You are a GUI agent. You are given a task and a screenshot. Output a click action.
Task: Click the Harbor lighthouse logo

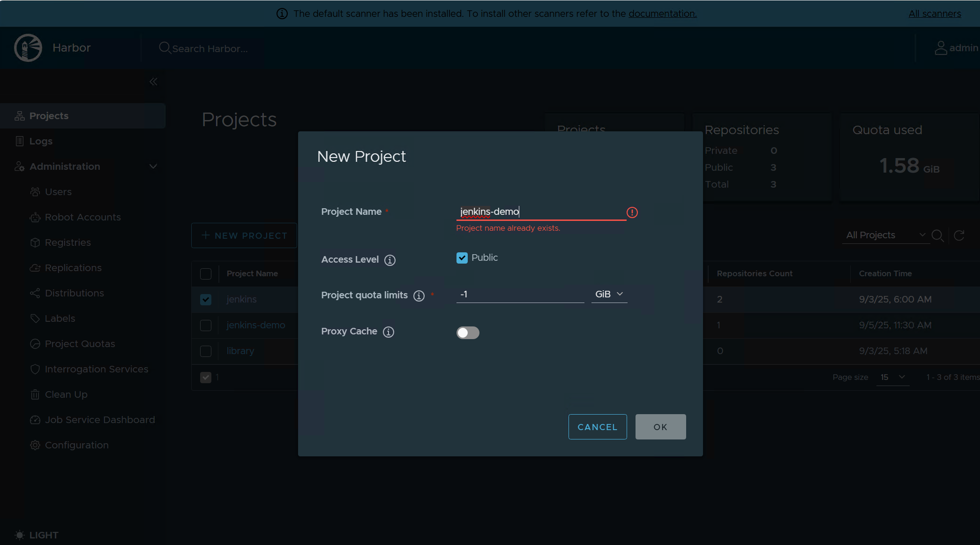tap(28, 48)
